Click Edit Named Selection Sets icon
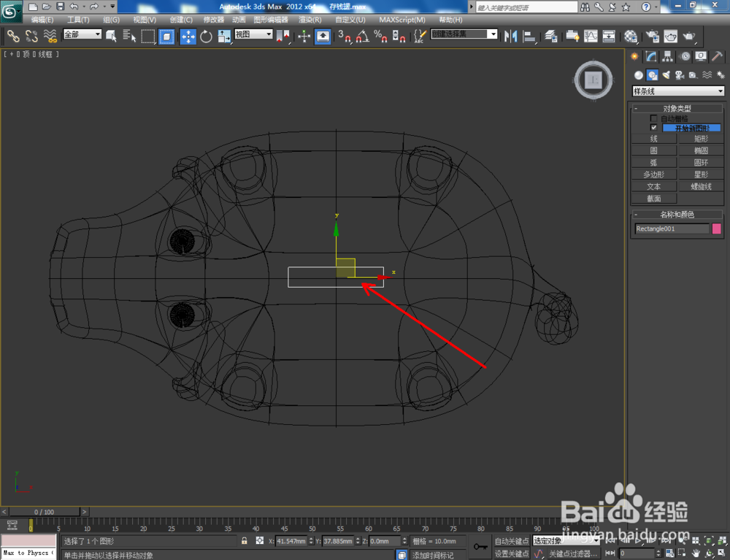This screenshot has width=730, height=560. coord(420,36)
